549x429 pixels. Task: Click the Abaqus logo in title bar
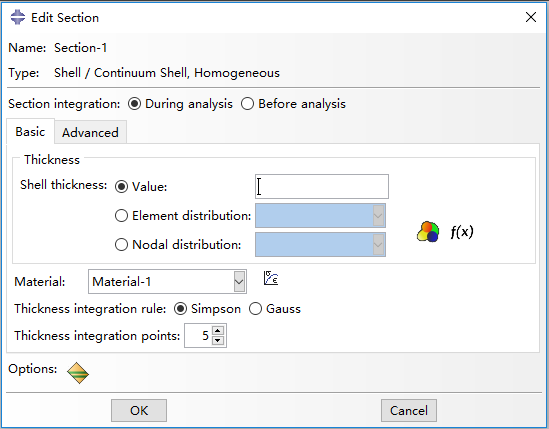(18, 17)
